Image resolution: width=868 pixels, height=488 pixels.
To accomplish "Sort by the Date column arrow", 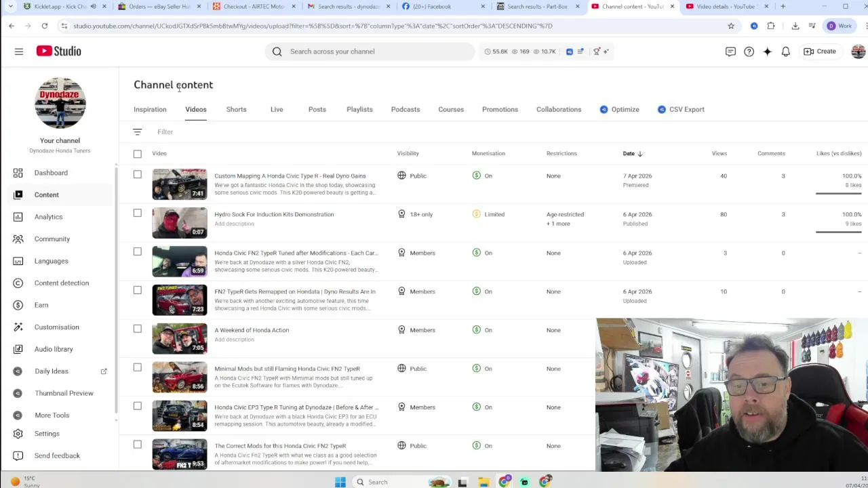I will [639, 154].
